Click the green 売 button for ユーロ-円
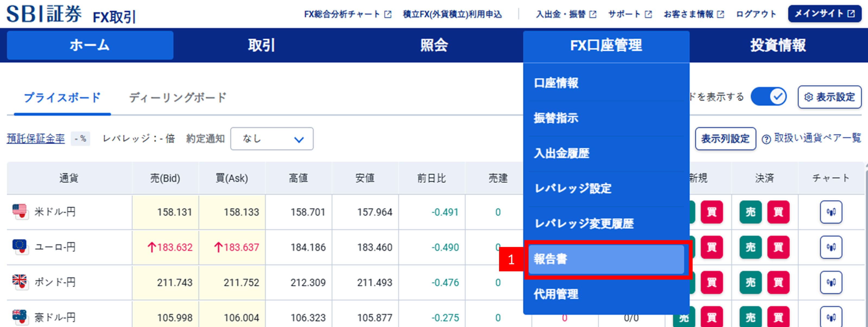Viewport: 868px width, 327px height. [750, 247]
